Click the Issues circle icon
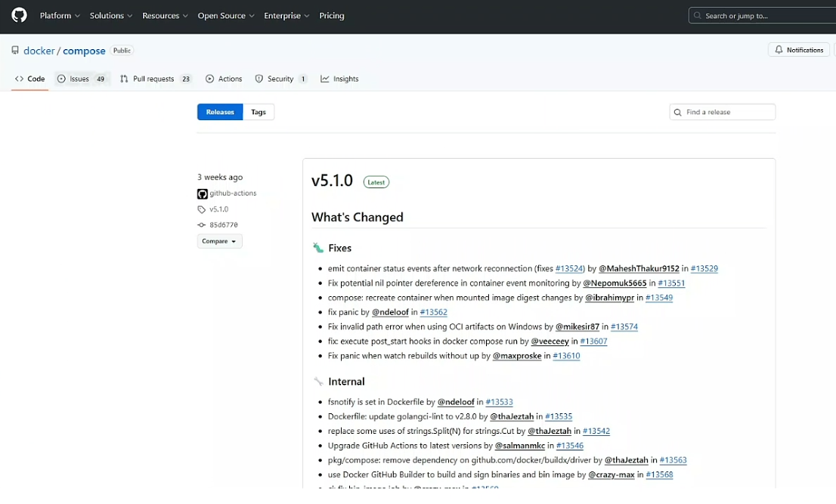This screenshot has width=836, height=504. point(61,79)
